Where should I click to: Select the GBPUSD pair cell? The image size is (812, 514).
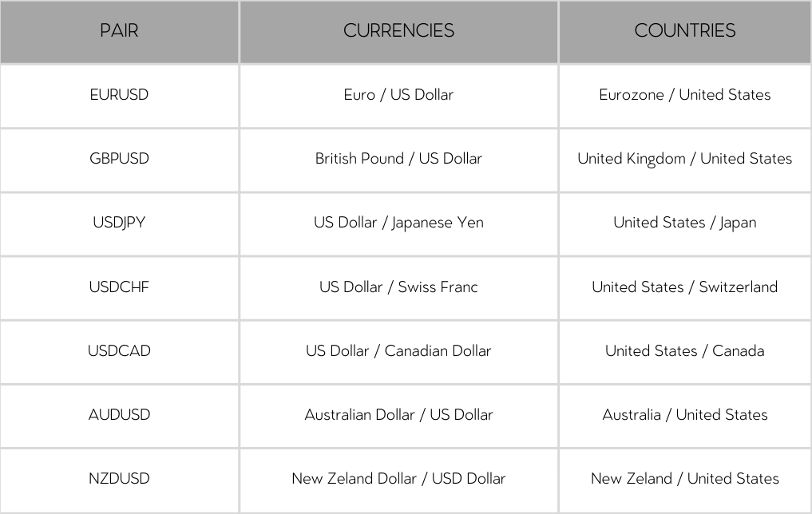(119, 159)
